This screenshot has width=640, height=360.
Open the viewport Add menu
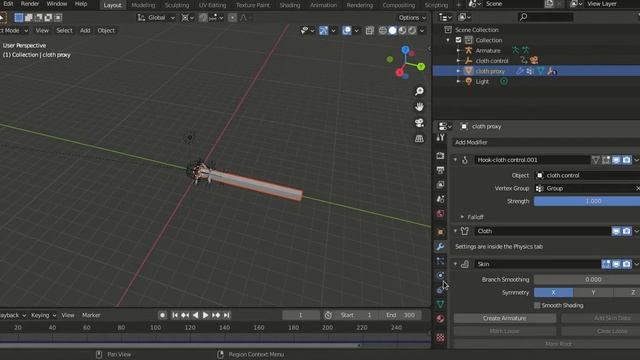85,31
